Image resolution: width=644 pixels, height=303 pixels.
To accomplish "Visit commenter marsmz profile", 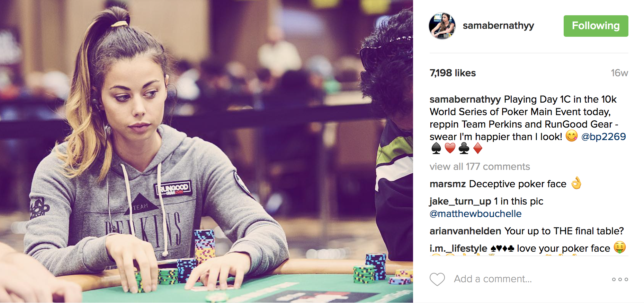I will click(447, 184).
